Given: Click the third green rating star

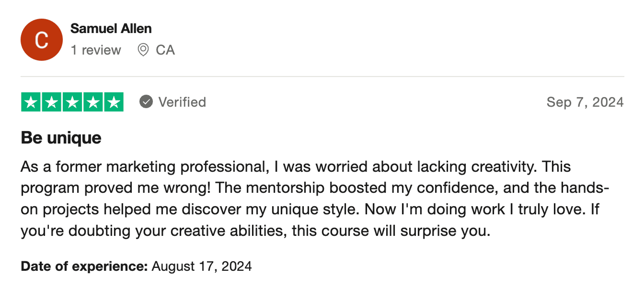Looking at the screenshot, I should [72, 102].
